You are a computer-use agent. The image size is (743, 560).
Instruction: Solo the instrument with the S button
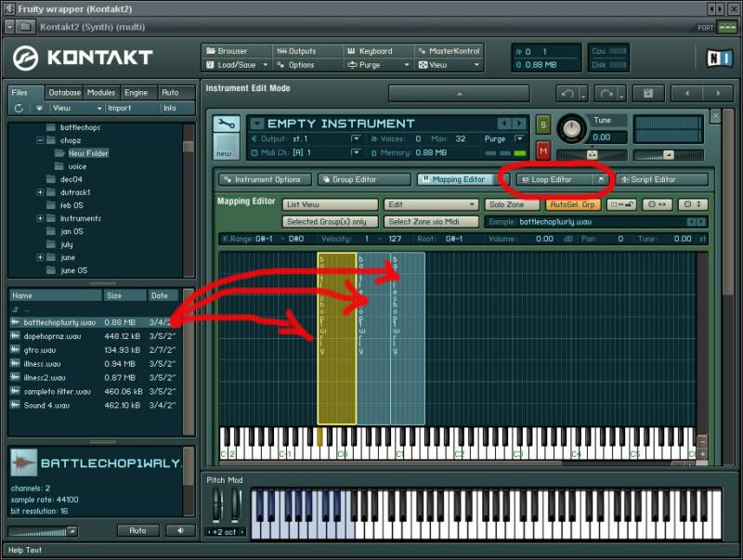point(543,125)
